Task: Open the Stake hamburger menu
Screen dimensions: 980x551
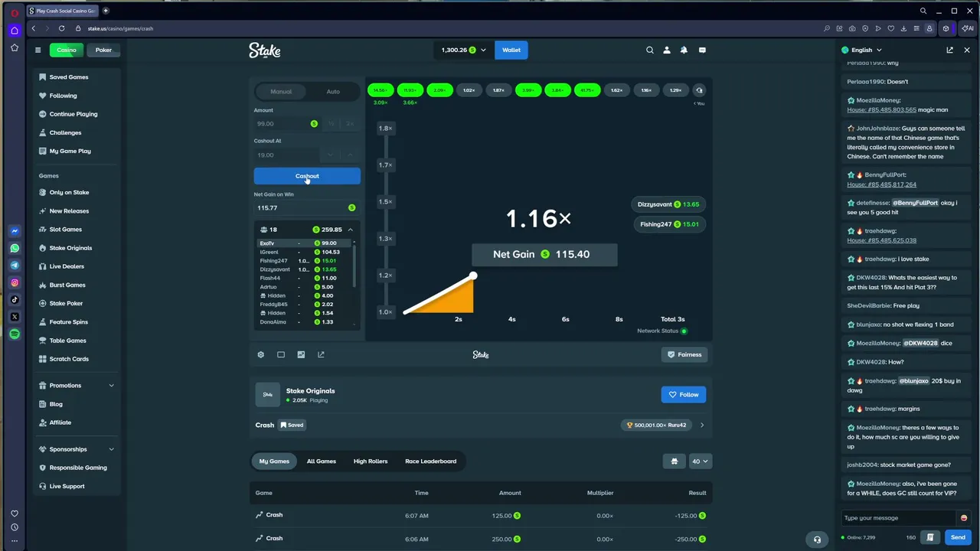Action: pos(38,50)
